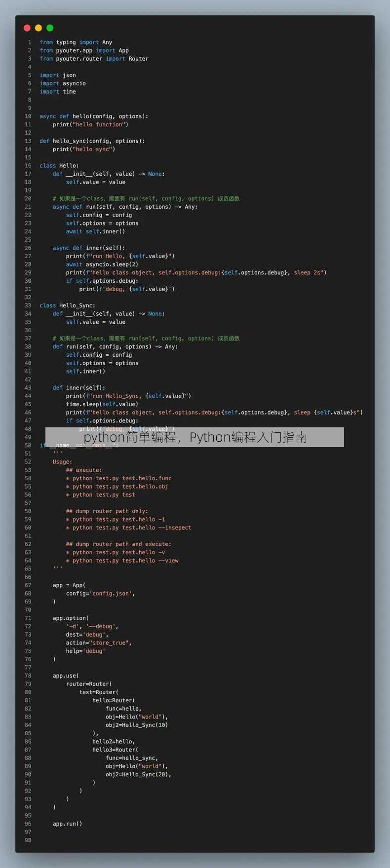Image resolution: width=390 pixels, height=868 pixels.
Task: Click line number 98 in the gutter
Action: pyautogui.click(x=28, y=840)
